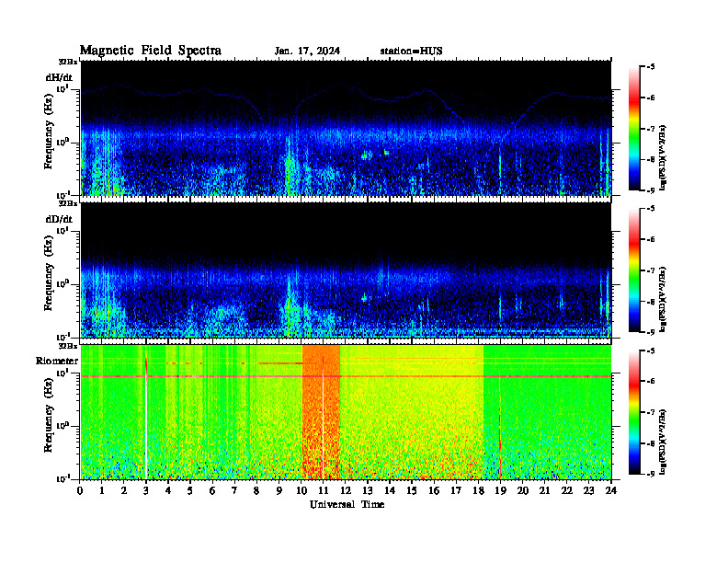Click hour tick label '3' on time axis
The height and width of the screenshot is (563, 728).
(146, 490)
